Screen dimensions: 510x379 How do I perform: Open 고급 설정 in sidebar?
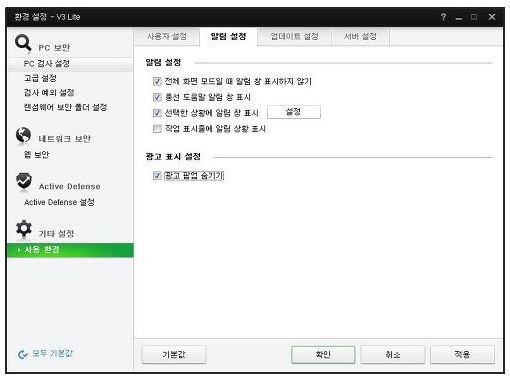[x=40, y=78]
